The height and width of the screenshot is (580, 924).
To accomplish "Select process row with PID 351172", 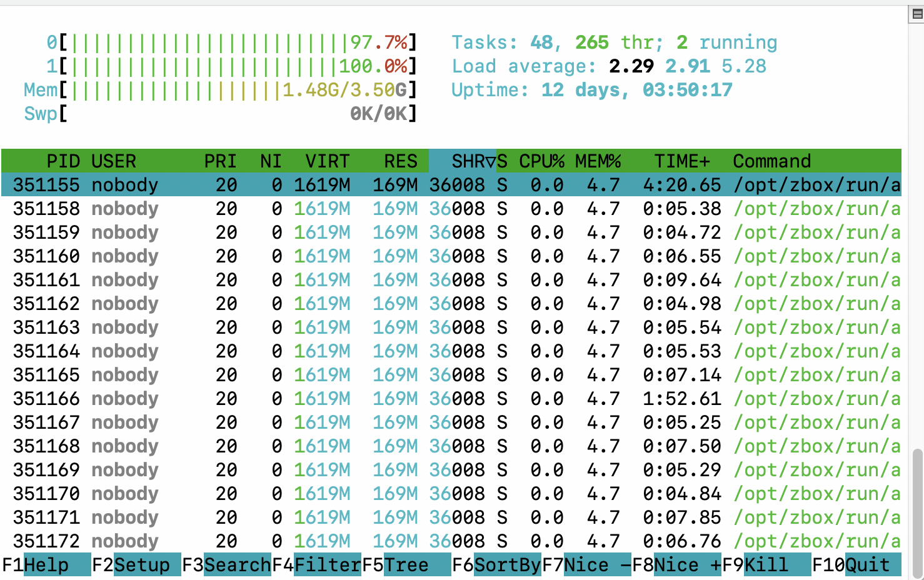I will [x=451, y=541].
